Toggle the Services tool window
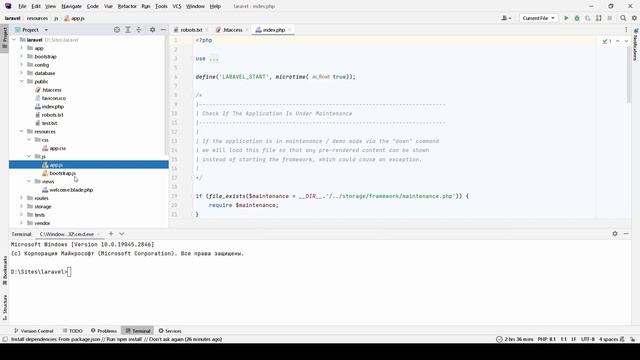The height and width of the screenshot is (360, 640). coord(170,331)
